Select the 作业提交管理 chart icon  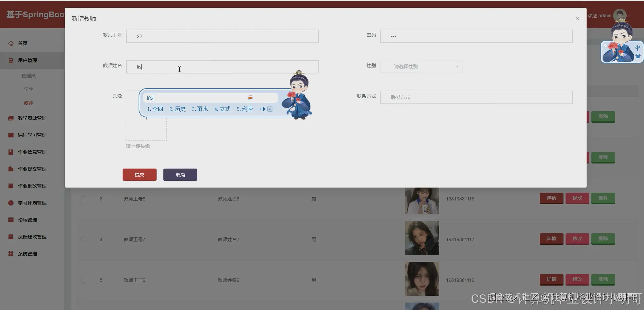point(11,169)
